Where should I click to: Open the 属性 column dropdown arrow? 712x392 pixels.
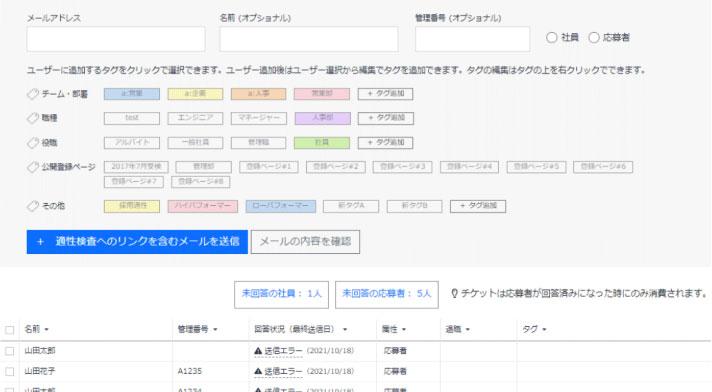point(404,329)
